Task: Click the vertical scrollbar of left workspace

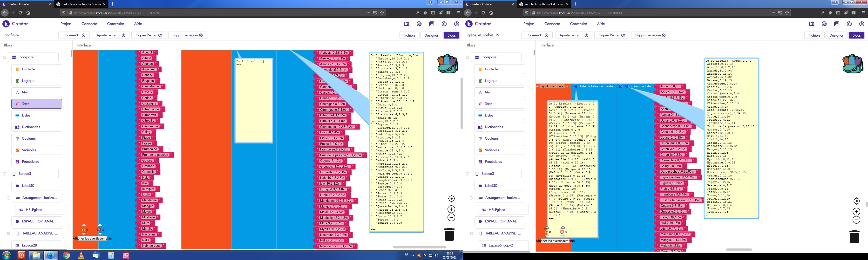Action: pos(461,103)
